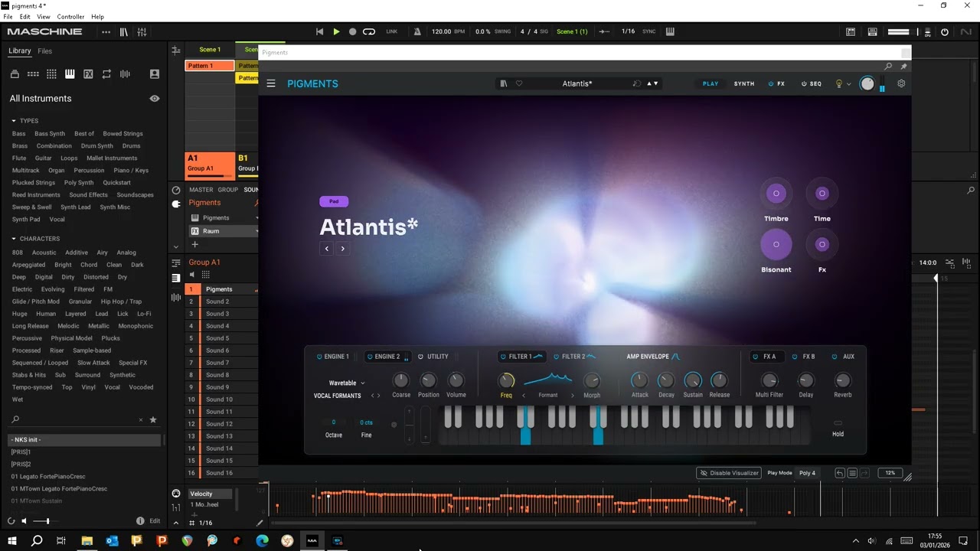
Task: Open Pigments settings gear
Action: (901, 83)
